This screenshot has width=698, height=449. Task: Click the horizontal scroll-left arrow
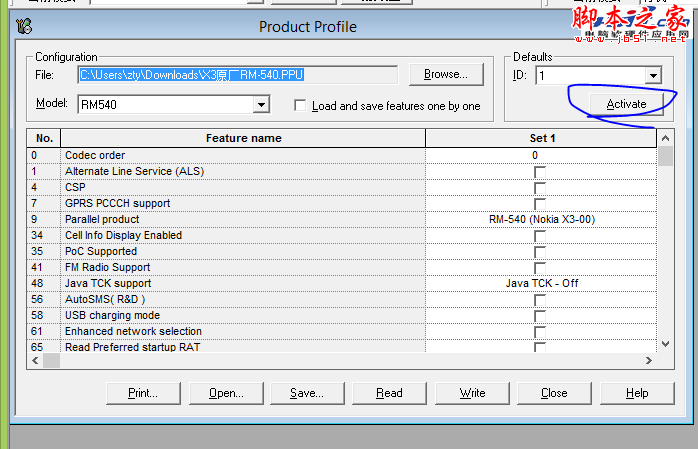[x=36, y=361]
